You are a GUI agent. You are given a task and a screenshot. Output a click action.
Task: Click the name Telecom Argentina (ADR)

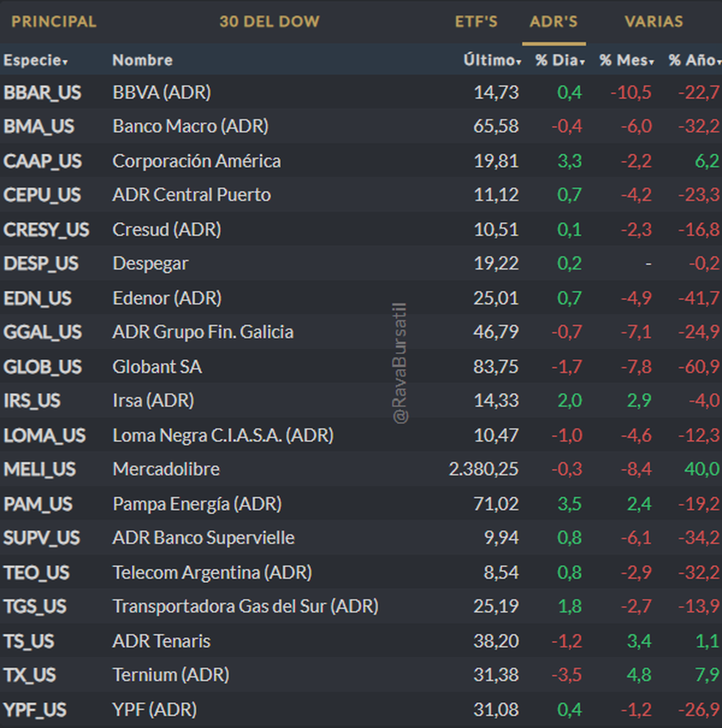pos(212,573)
